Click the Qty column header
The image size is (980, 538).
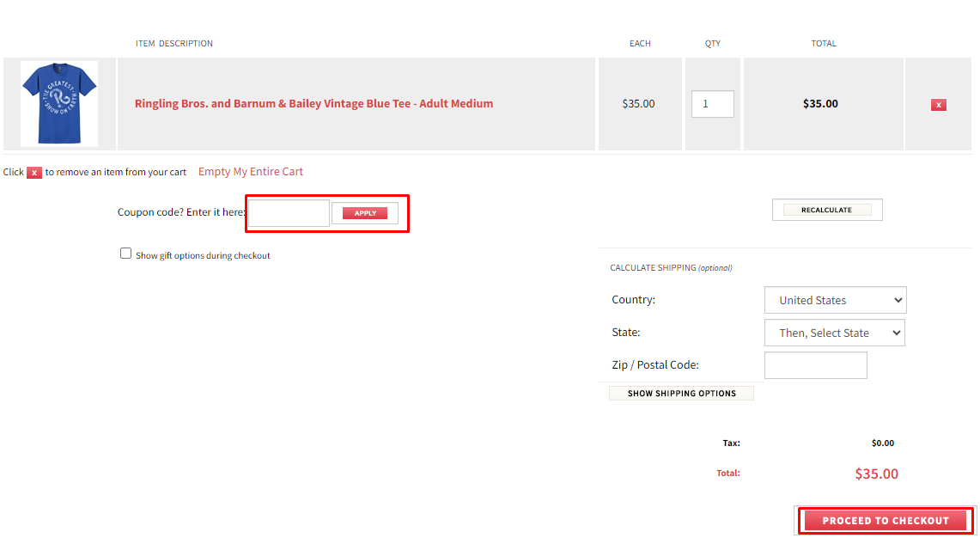point(712,44)
